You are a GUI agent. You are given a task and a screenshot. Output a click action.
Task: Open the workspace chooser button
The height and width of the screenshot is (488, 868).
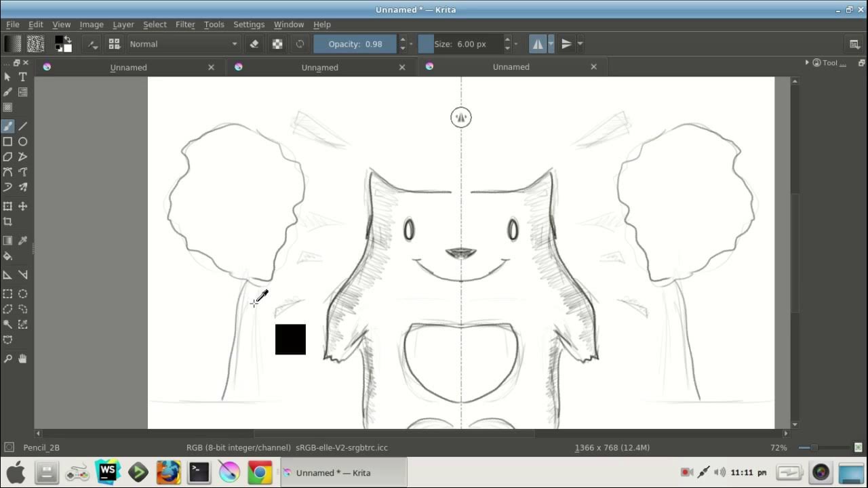tap(855, 44)
